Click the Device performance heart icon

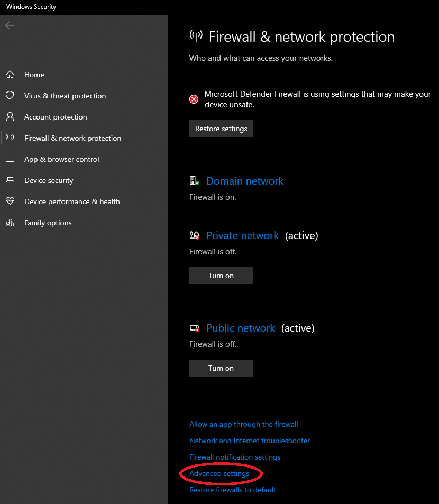pos(10,201)
